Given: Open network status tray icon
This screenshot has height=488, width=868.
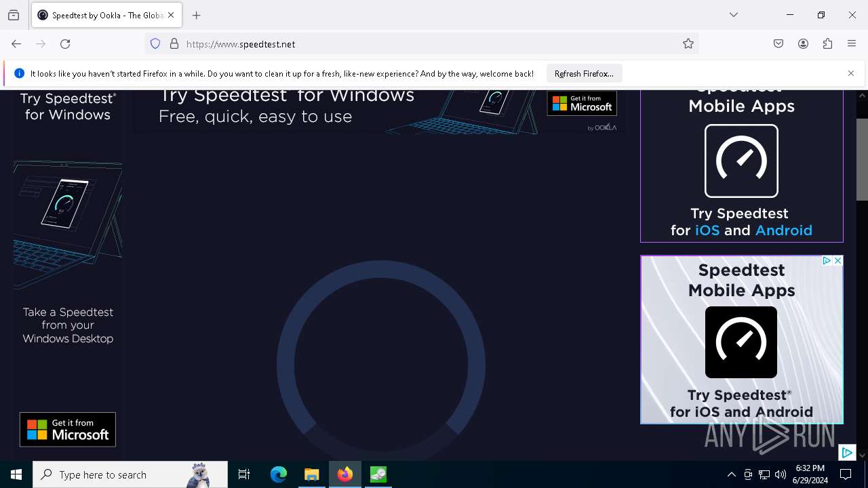Looking at the screenshot, I should 764,474.
